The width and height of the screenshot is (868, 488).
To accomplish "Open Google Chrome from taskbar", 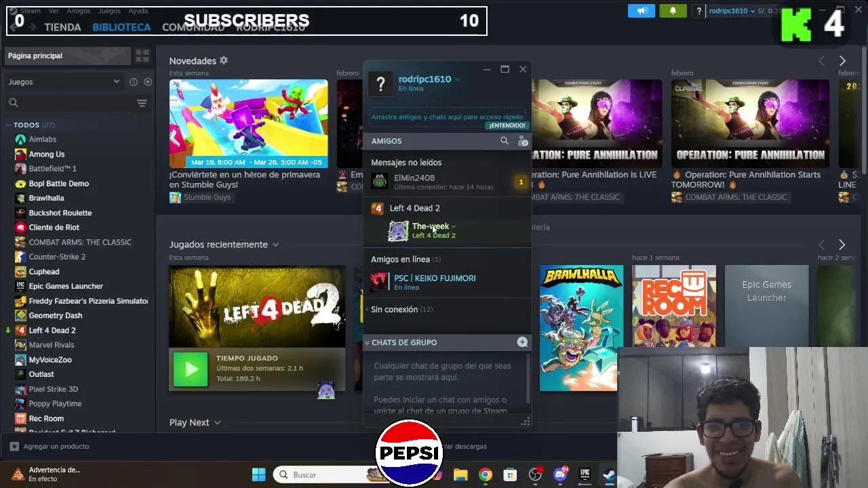I will point(486,474).
